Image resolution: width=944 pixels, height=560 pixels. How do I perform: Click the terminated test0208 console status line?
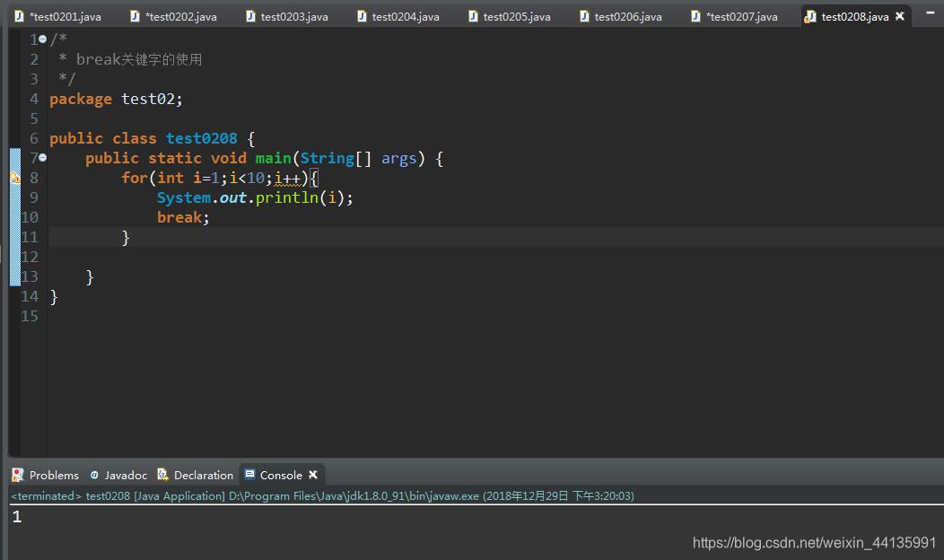323,496
